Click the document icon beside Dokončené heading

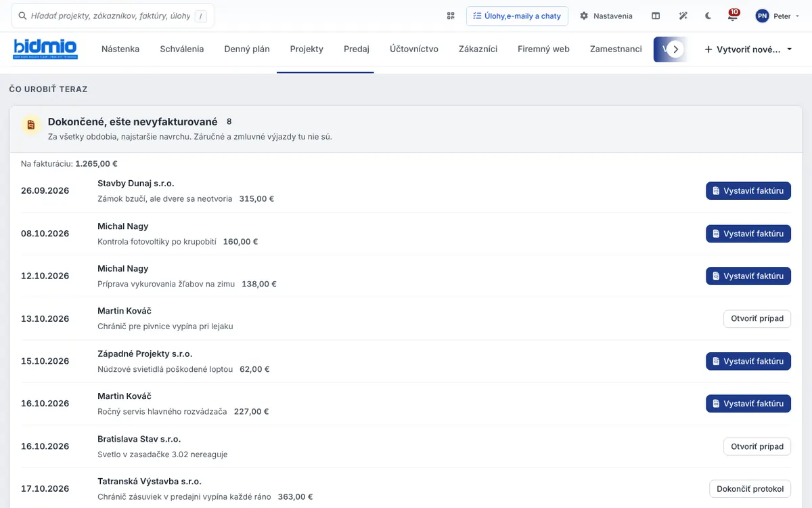[30, 125]
